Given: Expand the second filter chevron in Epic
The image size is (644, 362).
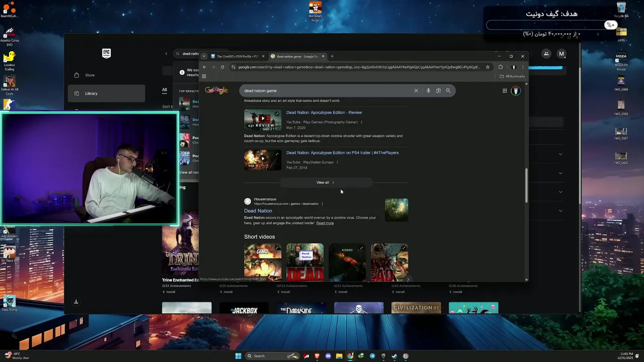Looking at the screenshot, I should 560,173.
